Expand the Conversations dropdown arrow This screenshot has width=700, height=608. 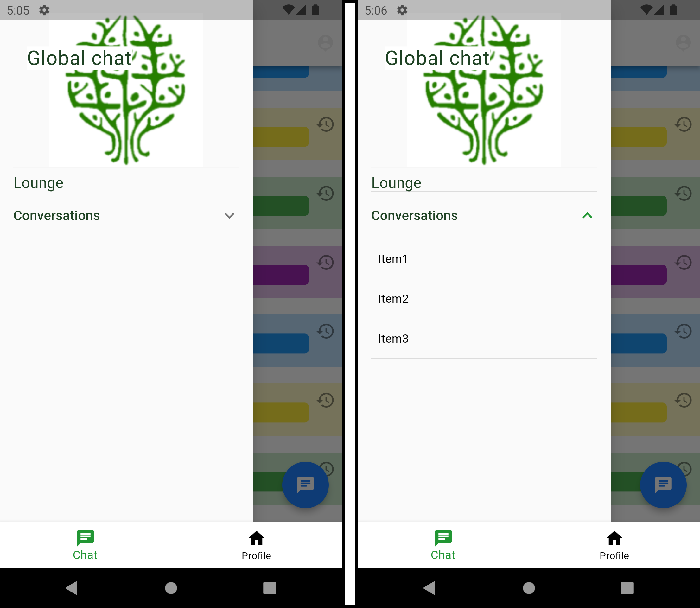click(229, 215)
